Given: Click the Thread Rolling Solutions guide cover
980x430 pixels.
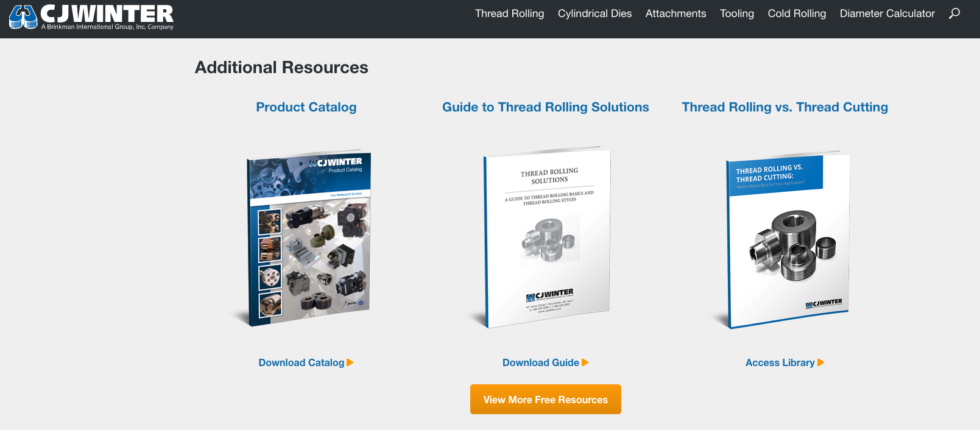Looking at the screenshot, I should point(545,238).
